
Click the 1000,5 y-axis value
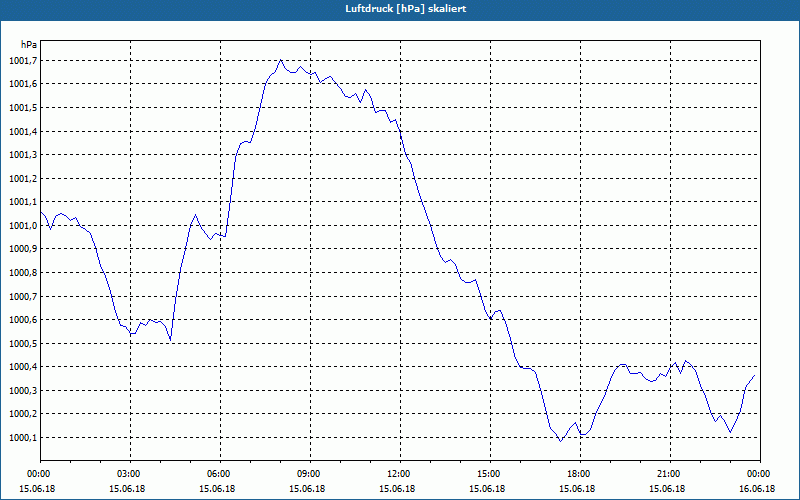tap(23, 343)
